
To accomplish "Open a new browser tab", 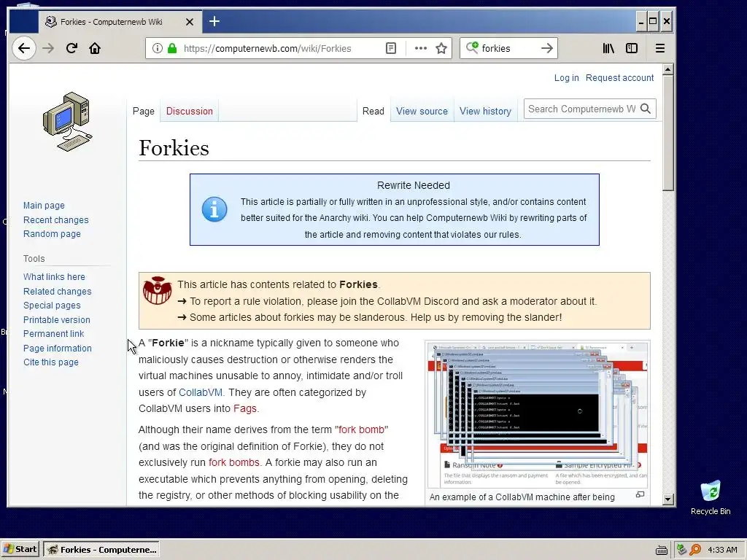I will (214, 21).
